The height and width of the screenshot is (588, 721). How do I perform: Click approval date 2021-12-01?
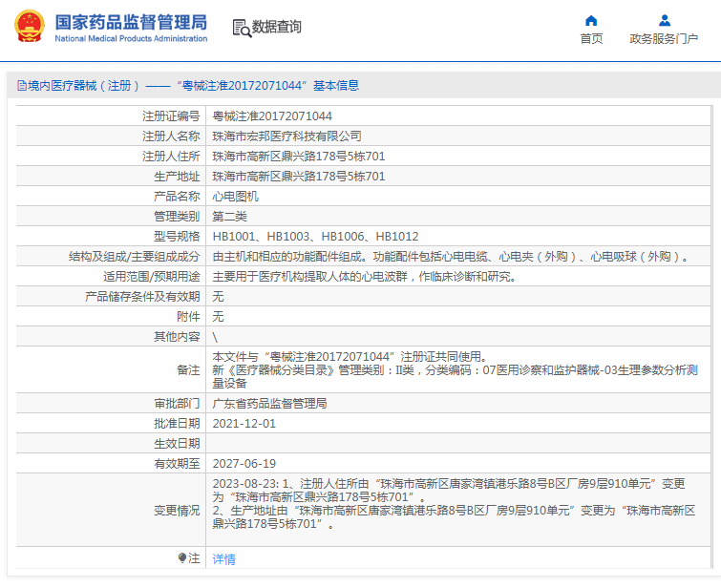point(244,424)
